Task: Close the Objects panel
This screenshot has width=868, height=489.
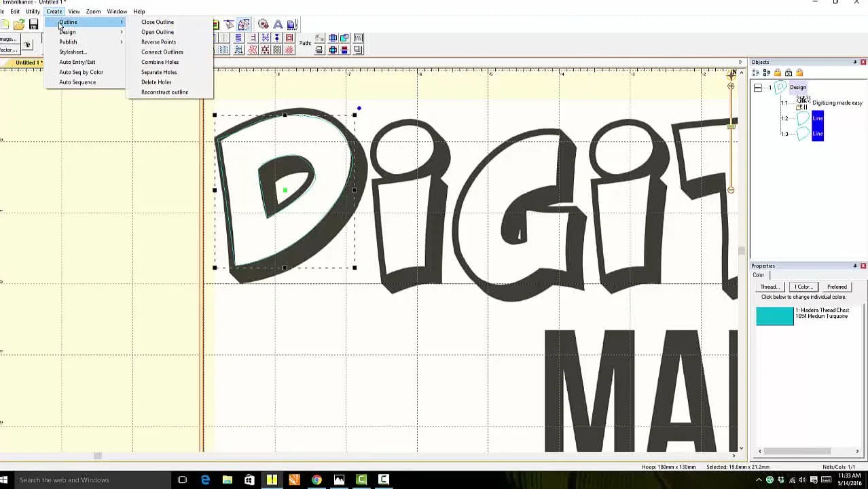Action: click(x=863, y=62)
